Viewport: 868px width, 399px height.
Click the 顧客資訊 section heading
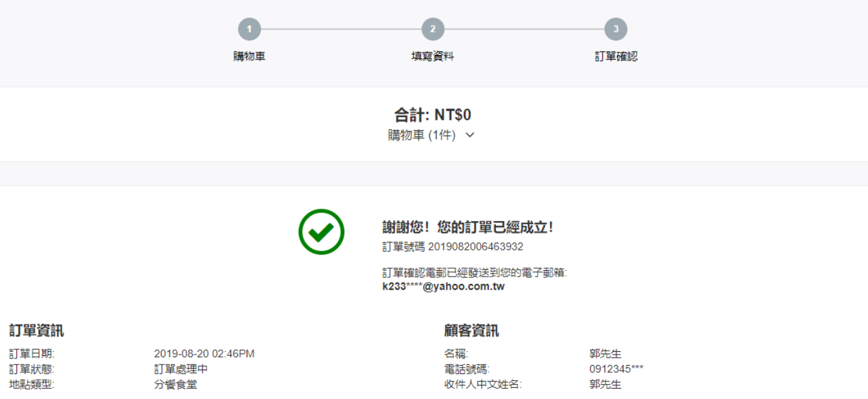point(471,330)
